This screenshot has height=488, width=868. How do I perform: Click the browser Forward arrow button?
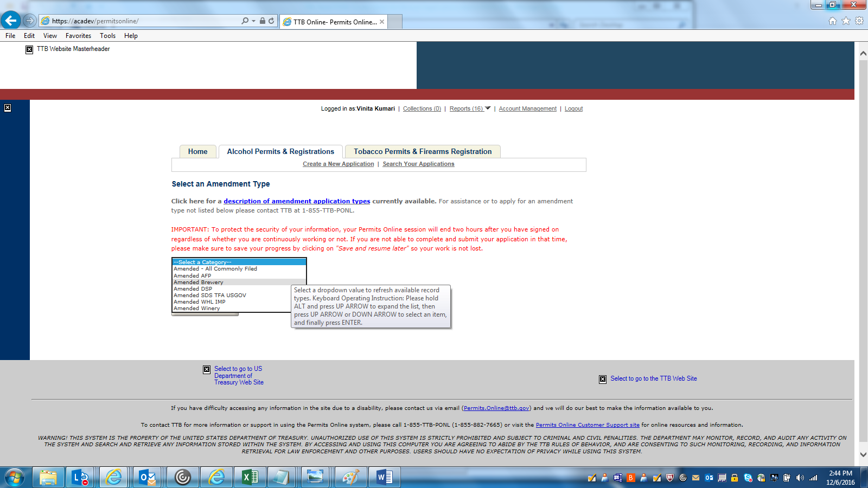coord(30,21)
